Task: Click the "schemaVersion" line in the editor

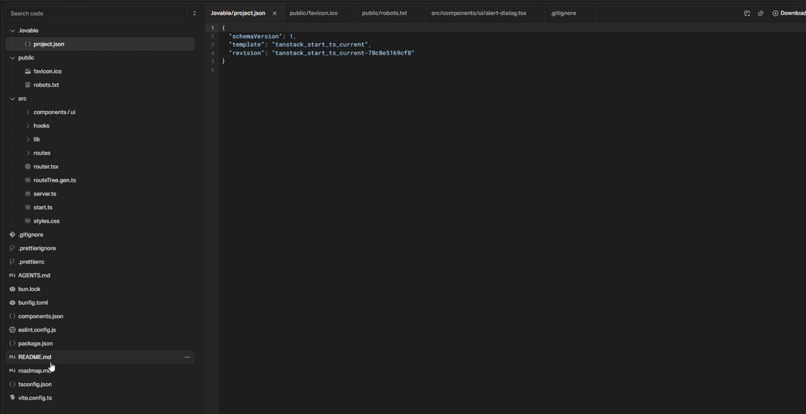Action: [262, 37]
